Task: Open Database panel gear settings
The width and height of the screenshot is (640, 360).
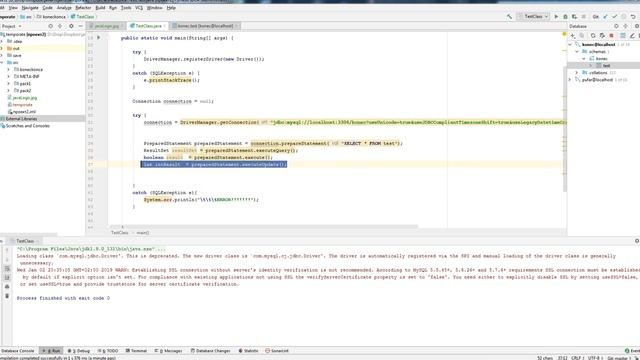Action: point(636,26)
